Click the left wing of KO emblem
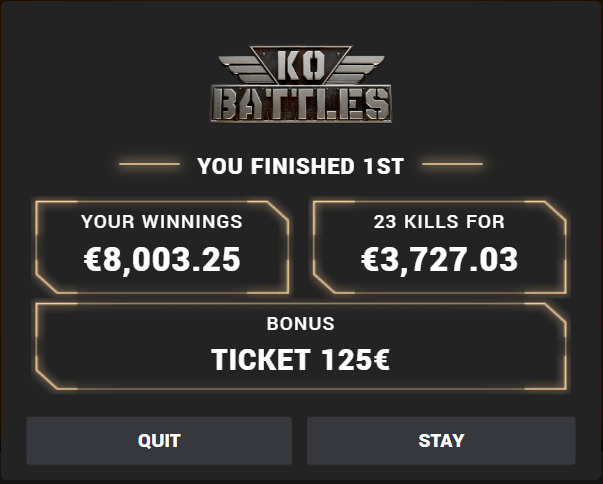This screenshot has width=603, height=484. point(246,69)
